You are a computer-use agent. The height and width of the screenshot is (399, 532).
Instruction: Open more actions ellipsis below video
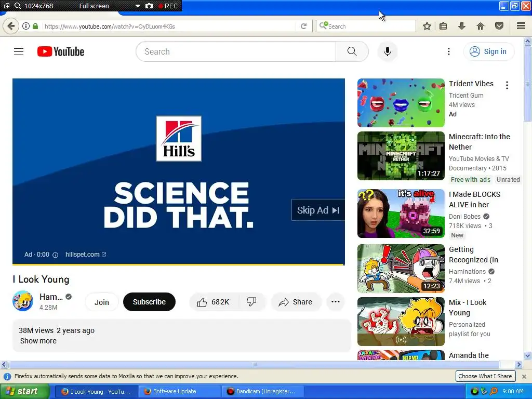[x=335, y=302]
